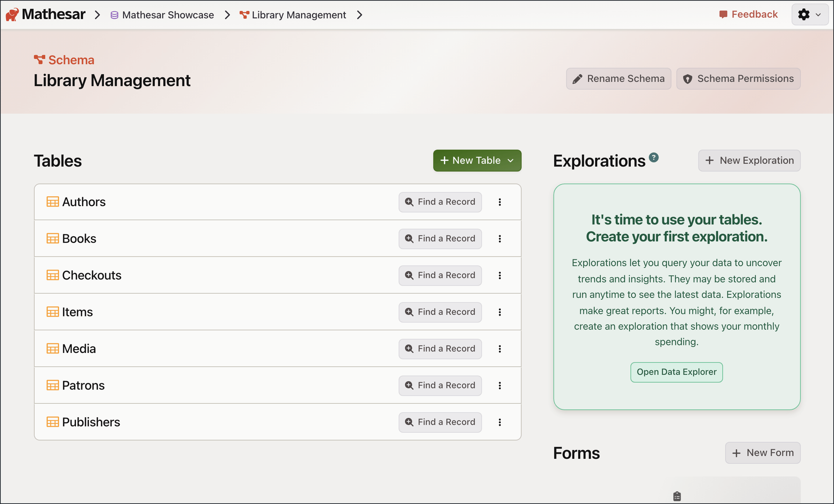Click Find a Record for Checkouts
The height and width of the screenshot is (504, 834).
pos(440,276)
